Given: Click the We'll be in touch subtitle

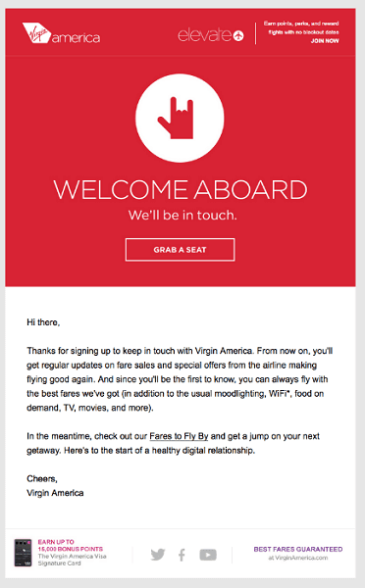Looking at the screenshot, I should point(182,216).
